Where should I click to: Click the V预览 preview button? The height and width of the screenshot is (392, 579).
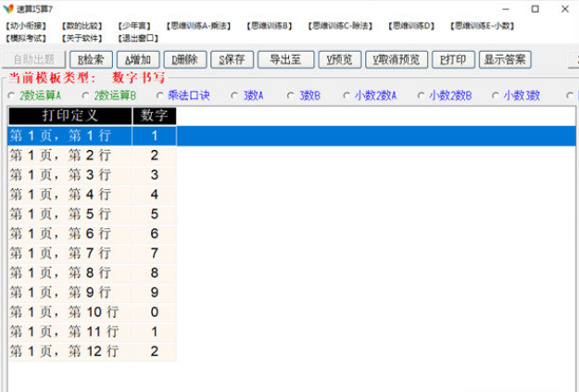[340, 59]
